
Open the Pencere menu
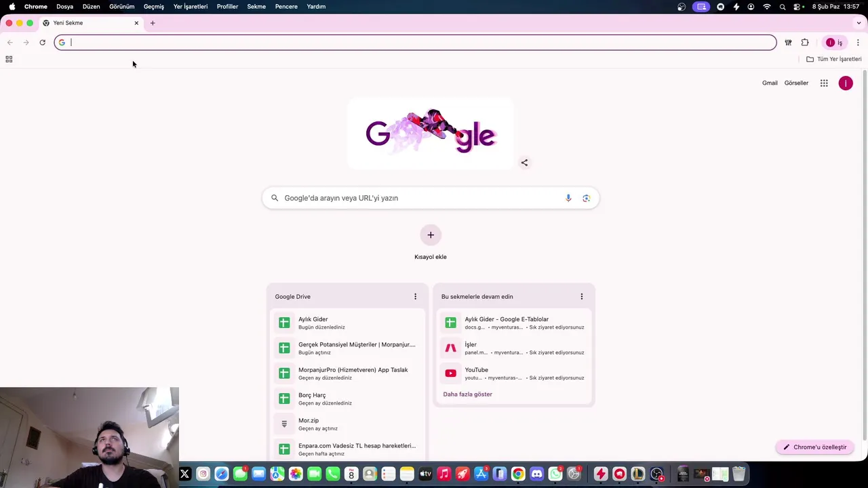286,7
